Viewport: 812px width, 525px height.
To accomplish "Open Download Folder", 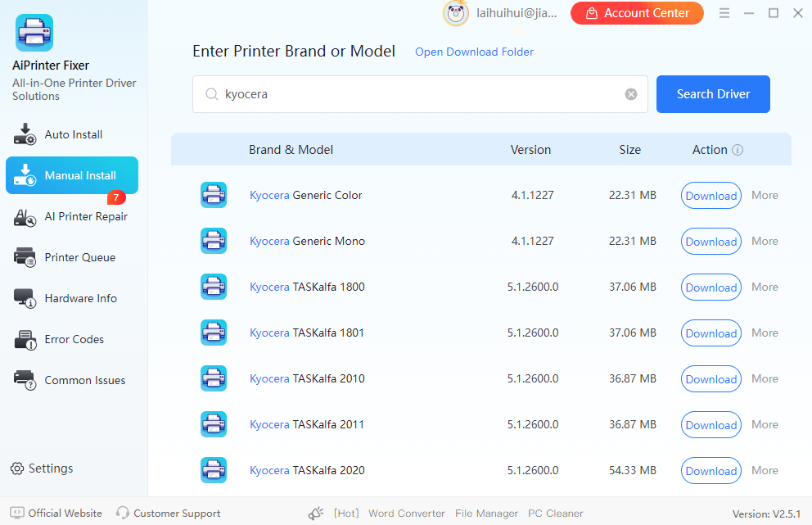I will point(474,52).
